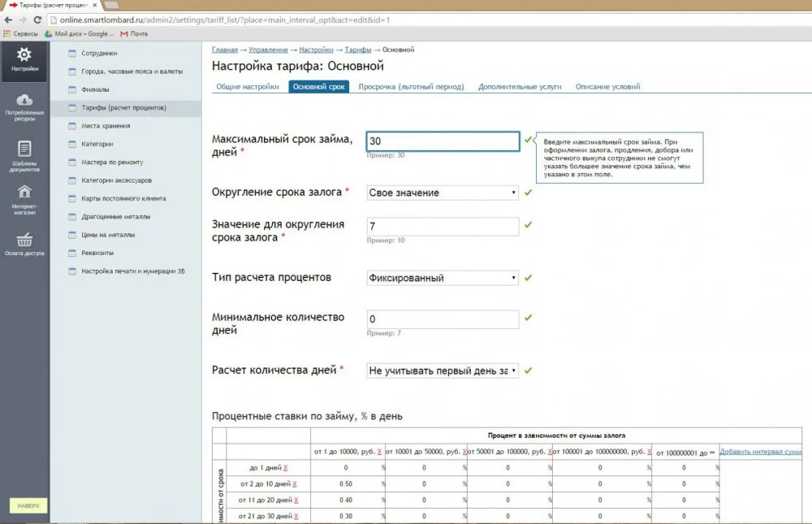The image size is (812, 524).
Task: Expand Тип расчета процентов dropdown
Action: coord(443,278)
